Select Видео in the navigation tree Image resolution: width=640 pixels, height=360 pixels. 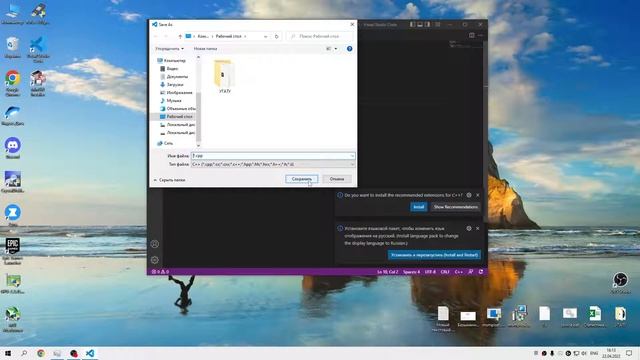click(169, 69)
